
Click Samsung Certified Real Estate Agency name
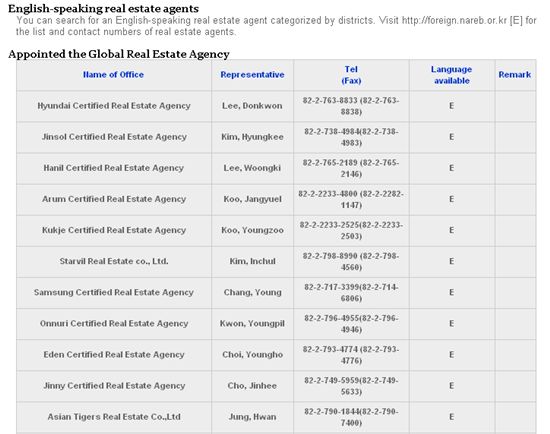(x=114, y=293)
